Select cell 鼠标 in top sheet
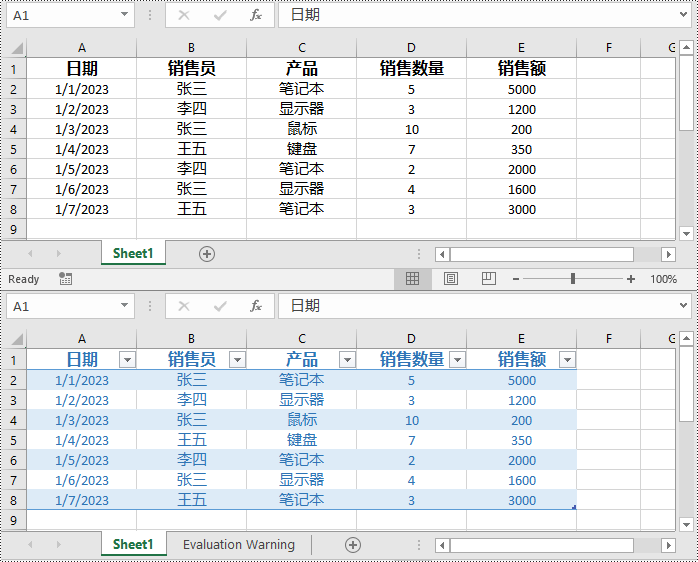The image size is (698, 562). [302, 129]
